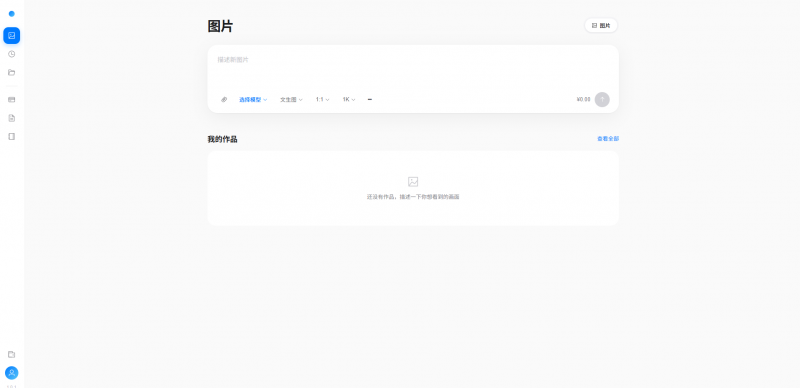
Task: Open the document file icon in sidebar
Action: 12,118
